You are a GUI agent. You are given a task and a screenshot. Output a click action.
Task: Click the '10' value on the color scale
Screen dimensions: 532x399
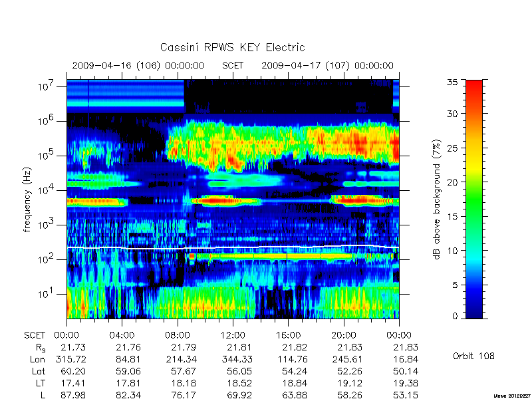(x=453, y=251)
